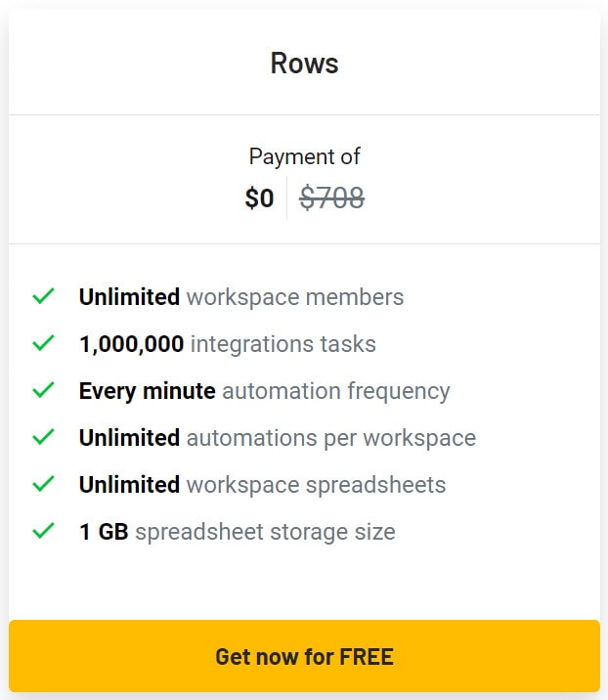
Task: Click the Get now for FREE button
Action: 304,656
